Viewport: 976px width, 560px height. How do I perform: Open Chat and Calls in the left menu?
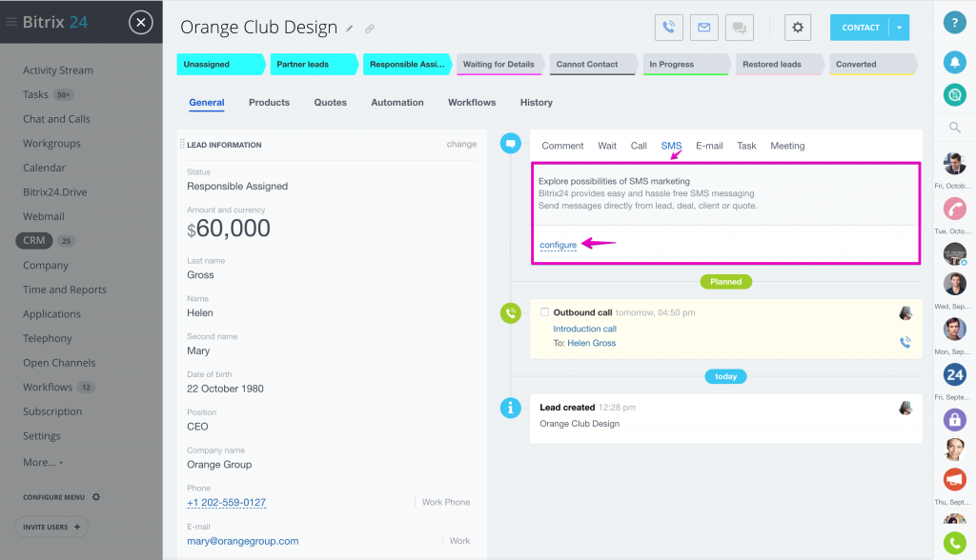click(56, 119)
